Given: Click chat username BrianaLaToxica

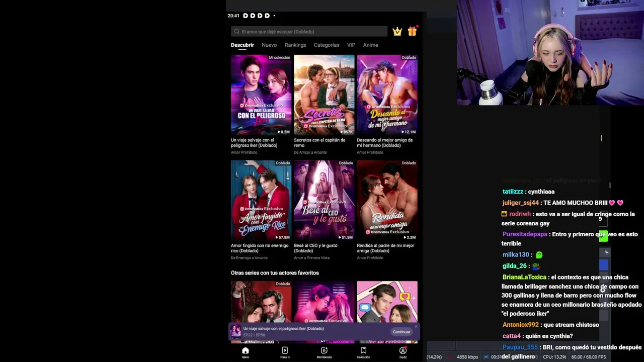Looking at the screenshot, I should tap(524, 277).
